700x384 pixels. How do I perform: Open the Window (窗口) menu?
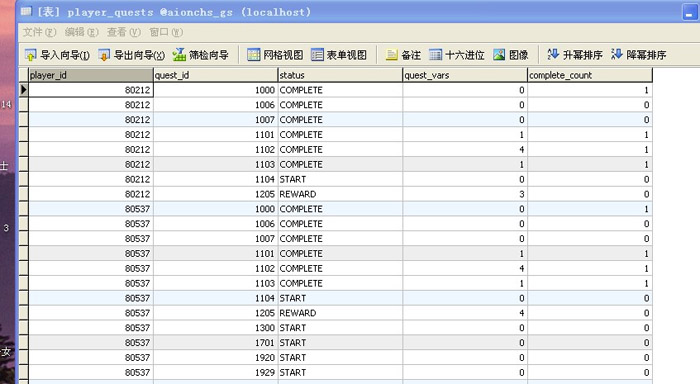(x=166, y=32)
